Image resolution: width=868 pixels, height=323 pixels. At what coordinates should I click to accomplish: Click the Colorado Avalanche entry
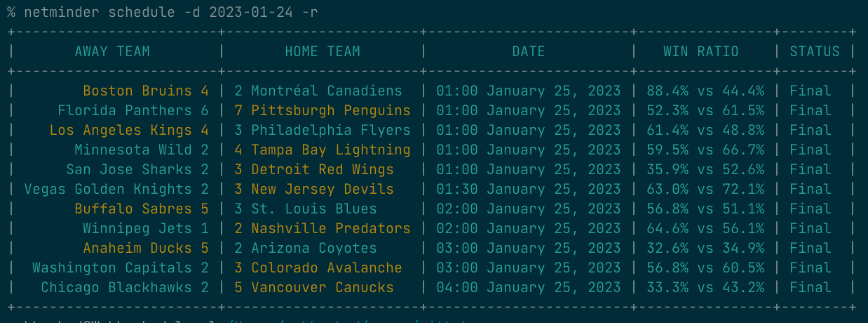pyautogui.click(x=327, y=268)
